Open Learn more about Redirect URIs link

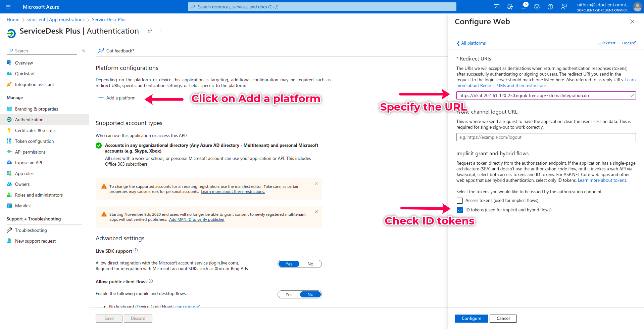pos(501,86)
